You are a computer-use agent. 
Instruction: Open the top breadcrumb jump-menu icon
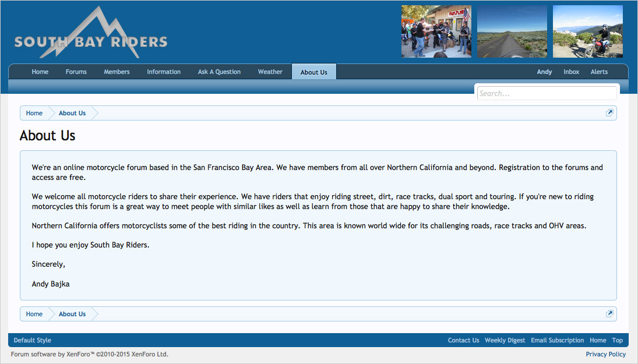point(609,113)
